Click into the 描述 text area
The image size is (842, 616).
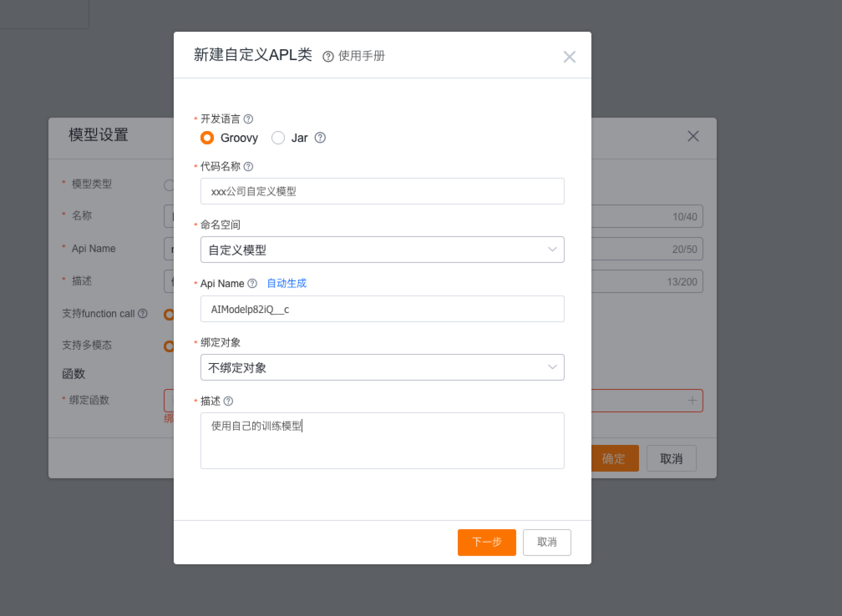(x=382, y=441)
